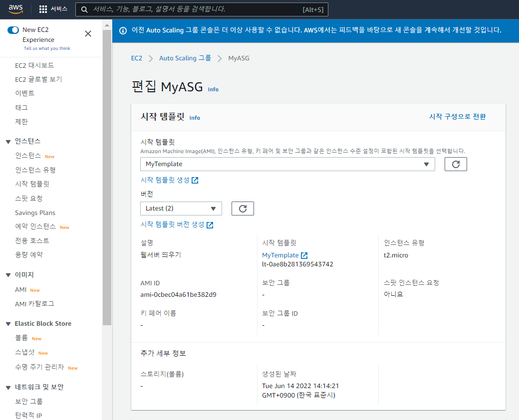Open 전용 호스트 page
519x420 pixels.
[x=32, y=240]
